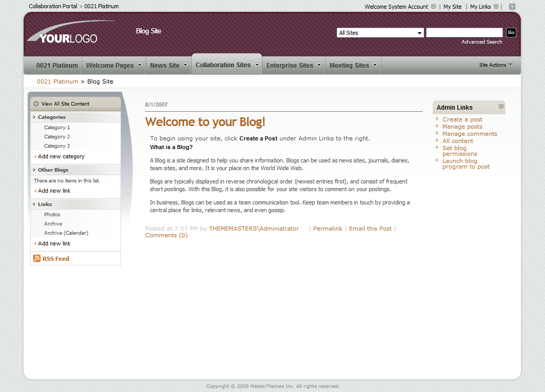545x392 pixels.
Task: Click the View All Site Content icon
Action: tap(36, 103)
